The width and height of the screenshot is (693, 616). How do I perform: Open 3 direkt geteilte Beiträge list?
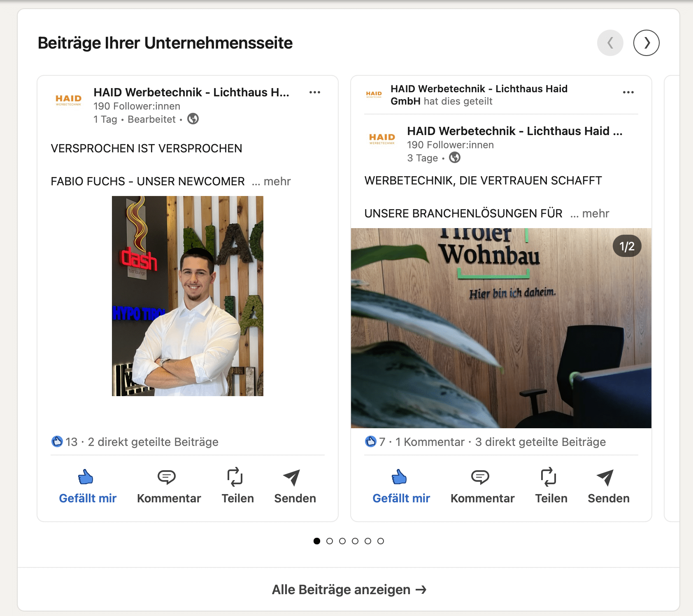pos(540,442)
